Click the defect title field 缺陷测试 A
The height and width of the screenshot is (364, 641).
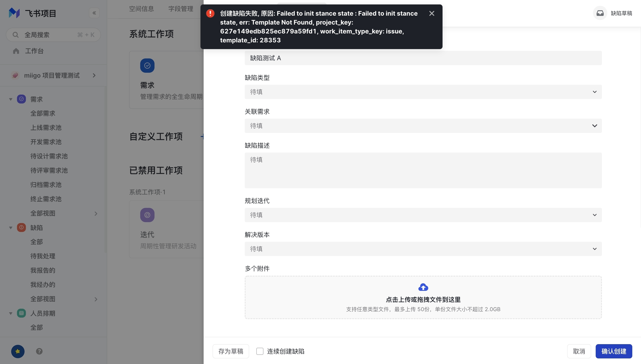click(423, 58)
